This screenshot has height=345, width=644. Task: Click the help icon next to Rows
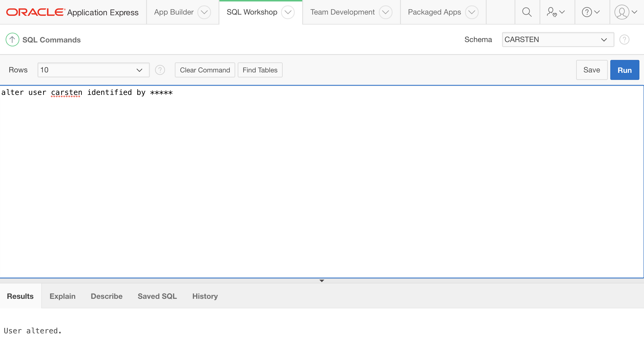coord(160,70)
